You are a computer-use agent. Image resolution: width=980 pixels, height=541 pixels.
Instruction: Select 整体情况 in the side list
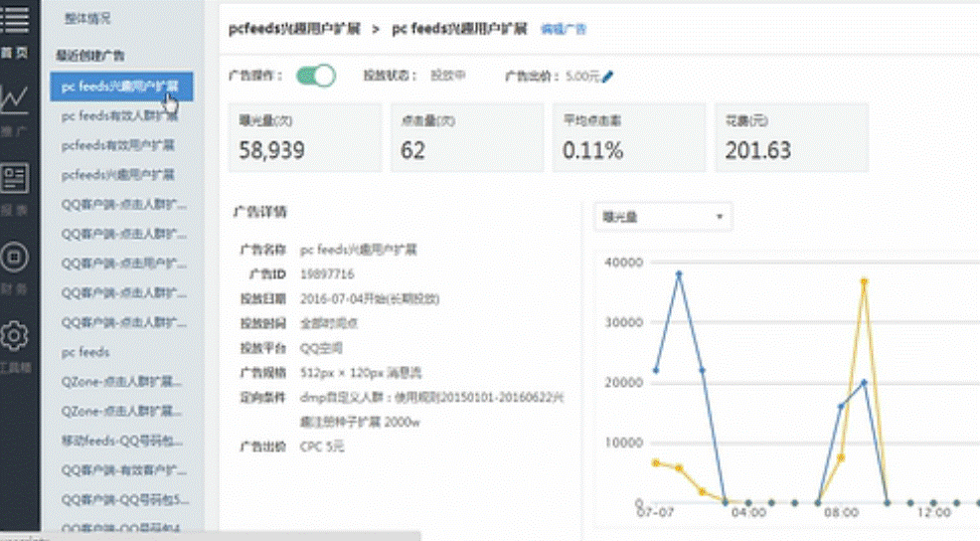(87, 19)
